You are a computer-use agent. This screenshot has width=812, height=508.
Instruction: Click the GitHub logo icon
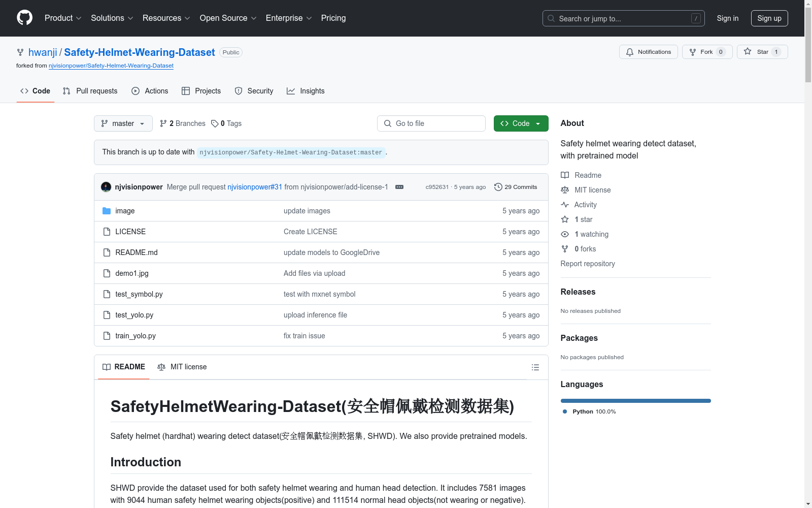[x=24, y=18]
